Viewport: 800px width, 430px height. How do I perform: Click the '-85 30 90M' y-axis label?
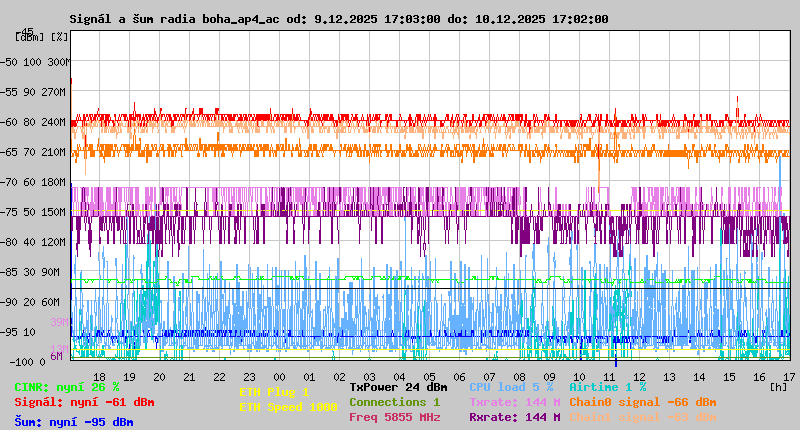tap(31, 272)
